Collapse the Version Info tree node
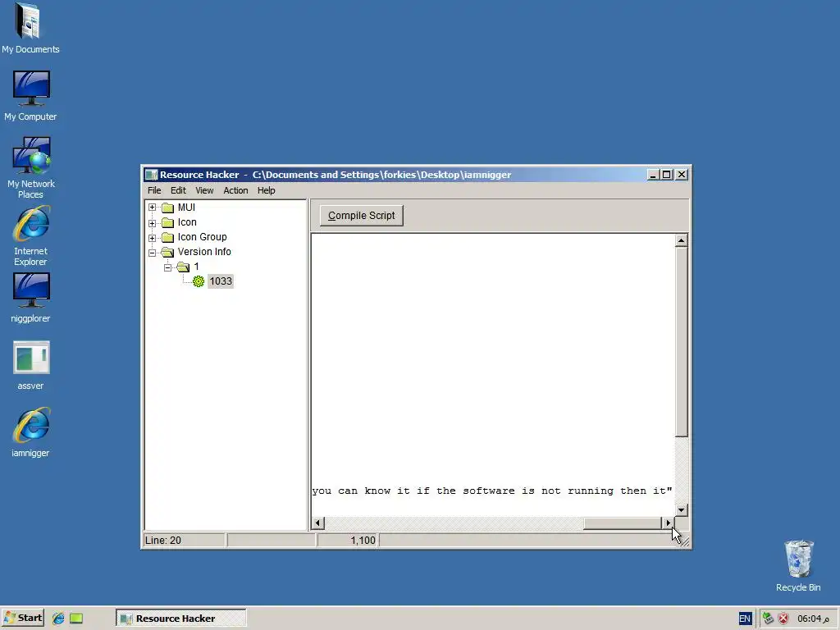The image size is (840, 630). 152,253
